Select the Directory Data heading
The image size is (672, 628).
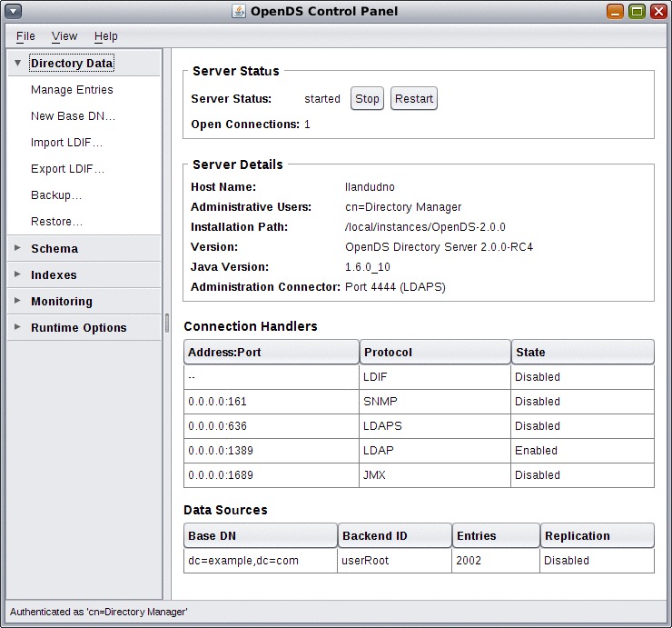(x=72, y=63)
